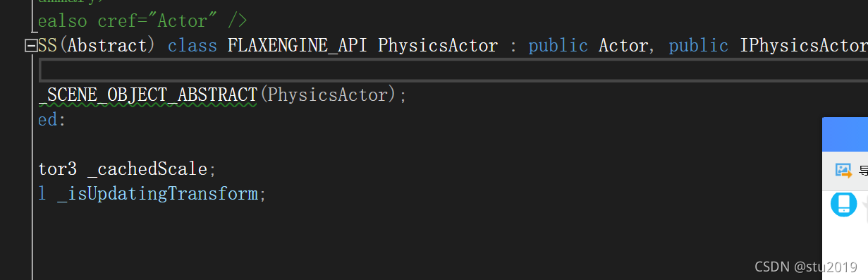Click the blue phone icon

(843, 203)
